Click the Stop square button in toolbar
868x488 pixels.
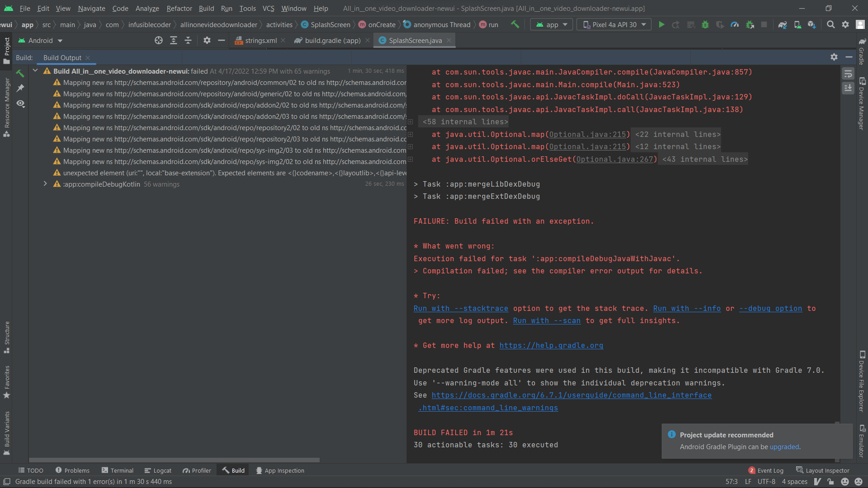764,24
